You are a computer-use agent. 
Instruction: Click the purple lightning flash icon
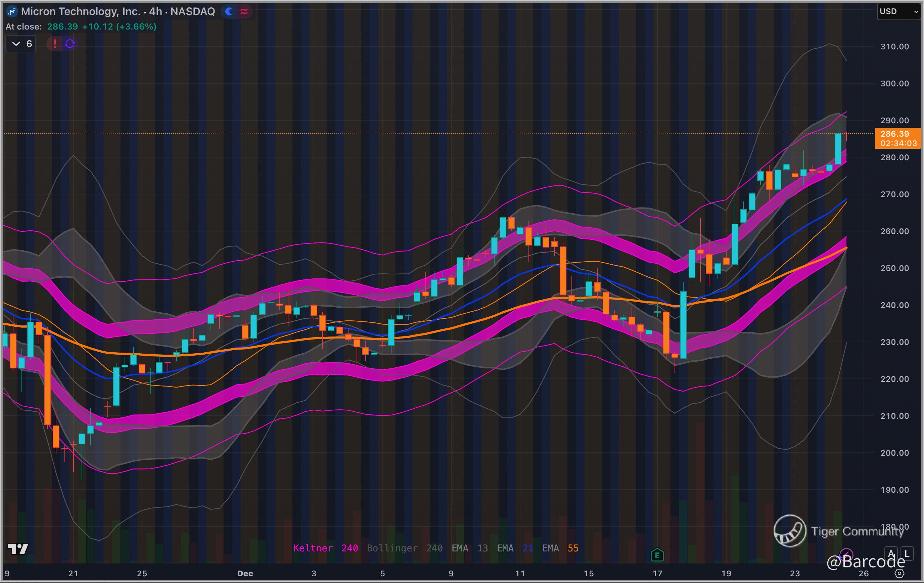(846, 555)
